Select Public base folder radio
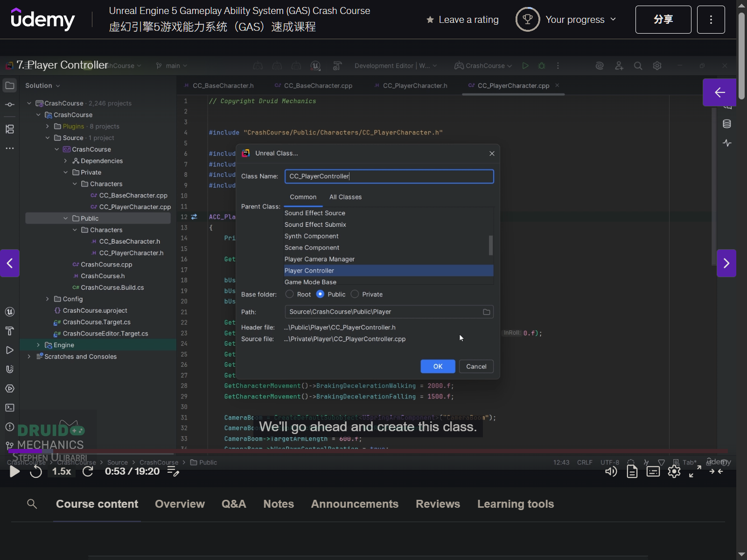 coord(320,294)
